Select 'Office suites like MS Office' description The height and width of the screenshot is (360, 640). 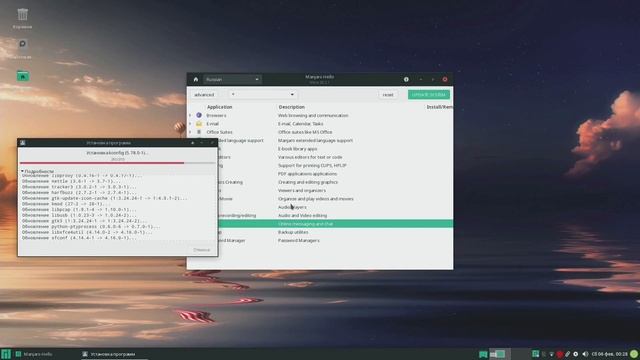[305, 132]
